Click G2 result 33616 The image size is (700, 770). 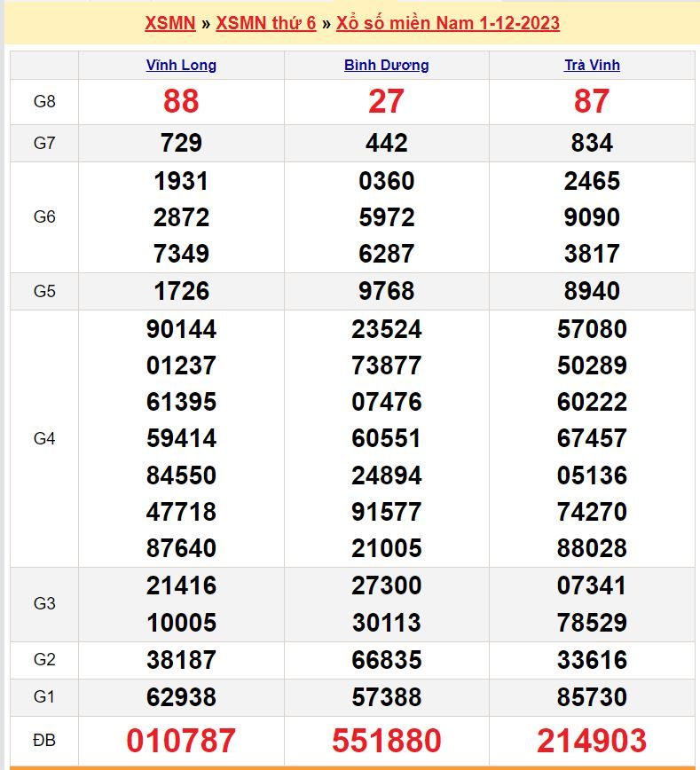(592, 659)
